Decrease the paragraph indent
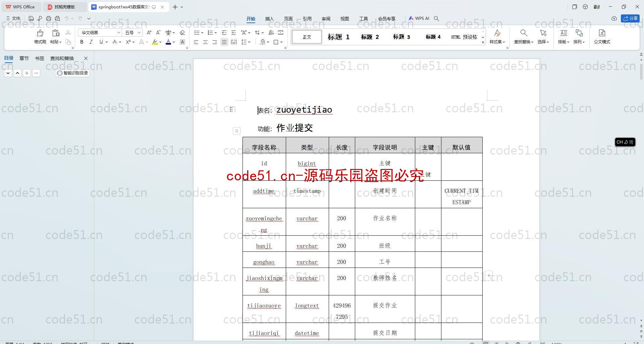The height and width of the screenshot is (344, 644). [x=224, y=33]
